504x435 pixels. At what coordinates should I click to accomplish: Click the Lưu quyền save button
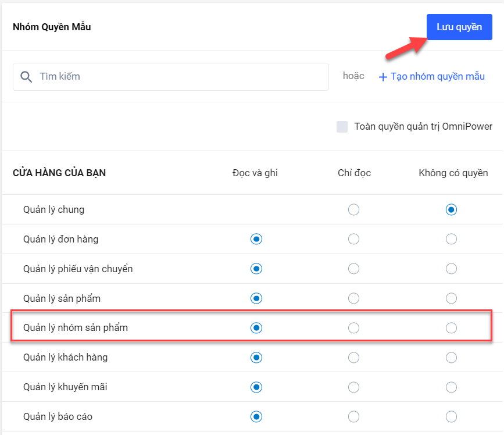click(x=459, y=27)
